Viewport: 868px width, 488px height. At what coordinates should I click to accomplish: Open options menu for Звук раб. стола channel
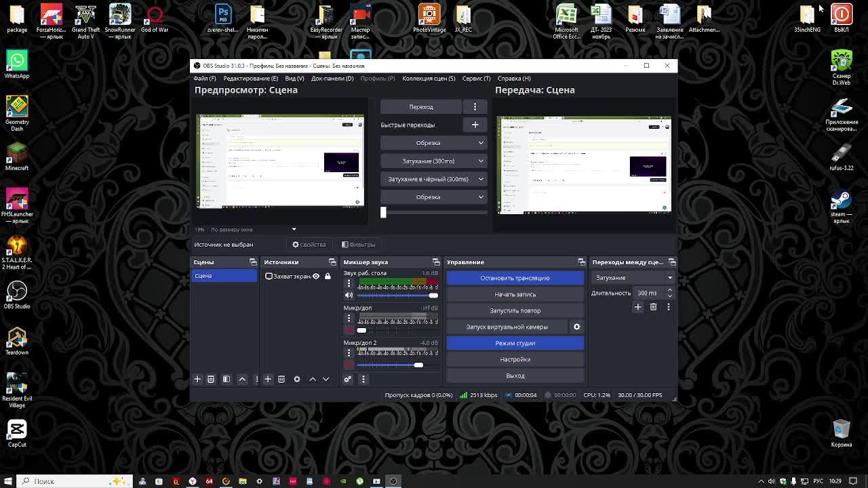(x=349, y=284)
